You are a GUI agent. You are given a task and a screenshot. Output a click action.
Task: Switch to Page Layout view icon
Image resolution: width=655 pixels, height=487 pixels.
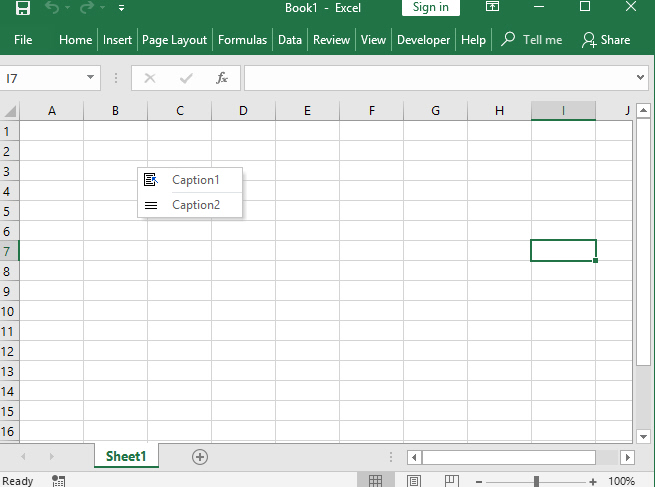413,481
